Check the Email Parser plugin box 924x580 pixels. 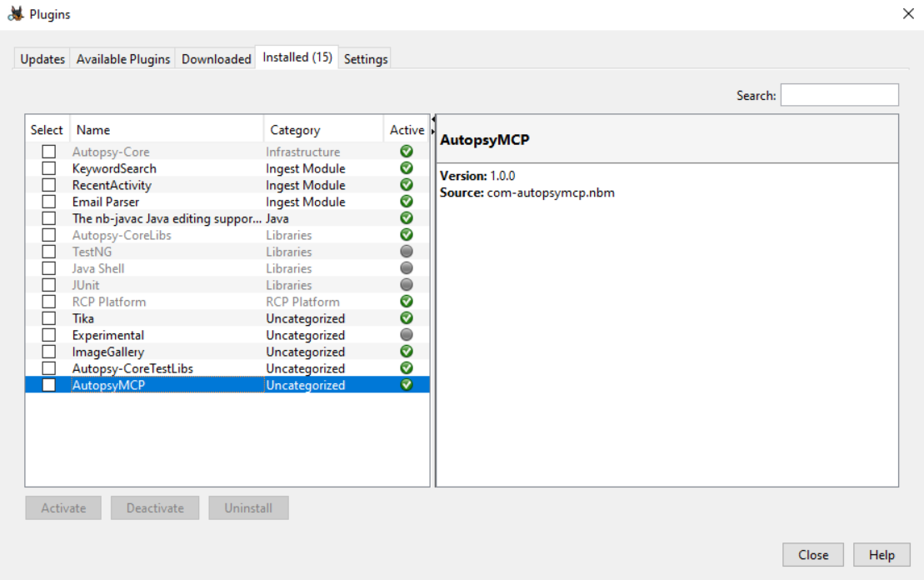49,202
